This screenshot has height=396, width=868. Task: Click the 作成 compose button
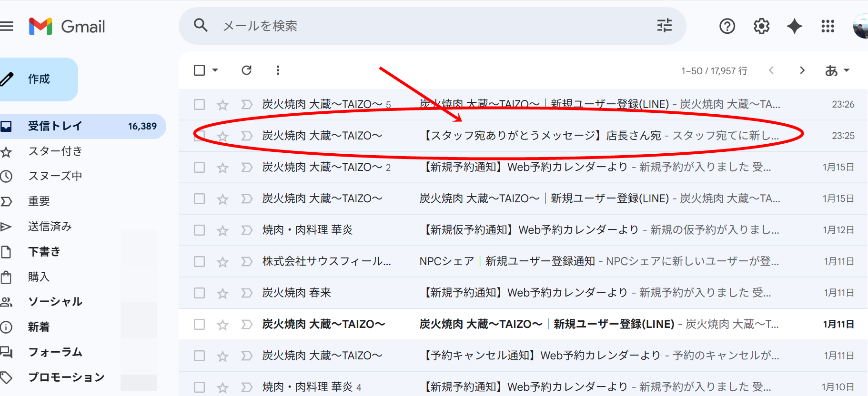38,79
